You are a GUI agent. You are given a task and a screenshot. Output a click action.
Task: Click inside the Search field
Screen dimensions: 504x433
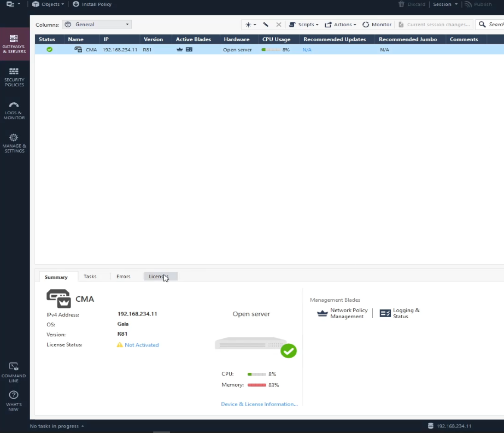coord(495,24)
